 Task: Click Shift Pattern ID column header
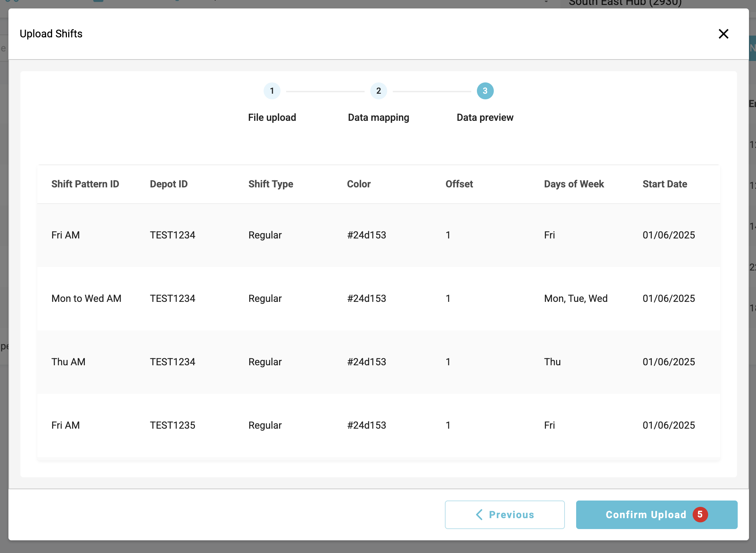(85, 184)
